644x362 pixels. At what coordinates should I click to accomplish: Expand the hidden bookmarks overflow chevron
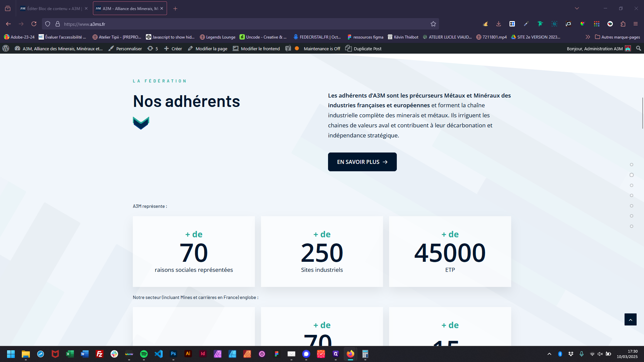click(588, 37)
